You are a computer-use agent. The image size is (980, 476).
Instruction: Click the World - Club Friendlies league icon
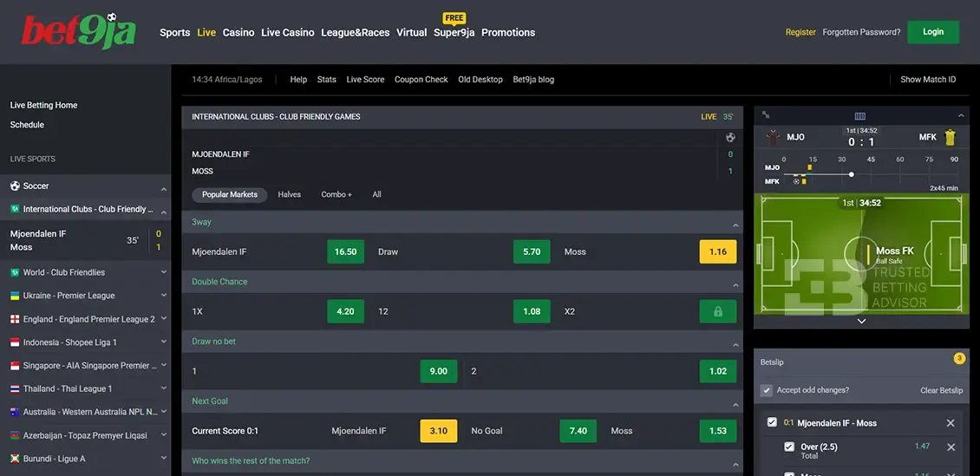15,272
